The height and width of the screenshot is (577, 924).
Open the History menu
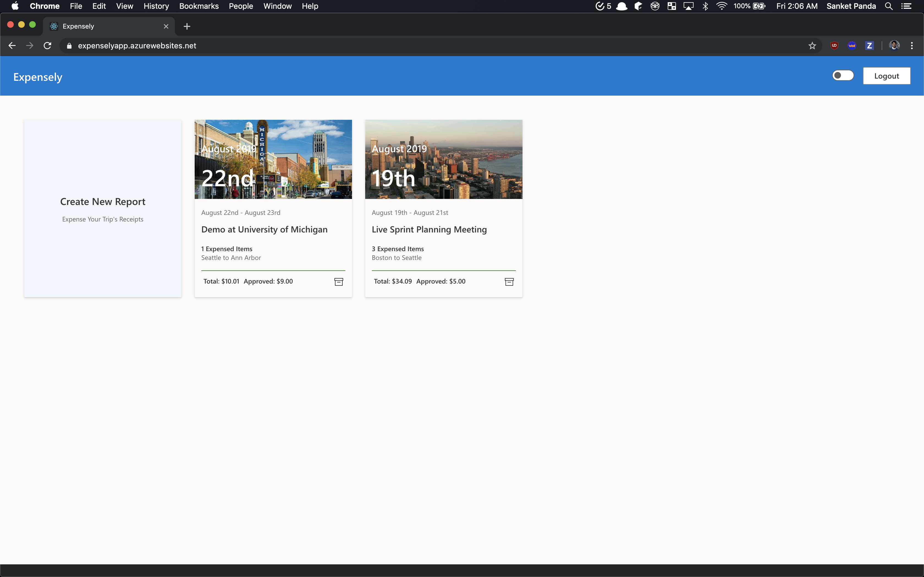point(156,6)
